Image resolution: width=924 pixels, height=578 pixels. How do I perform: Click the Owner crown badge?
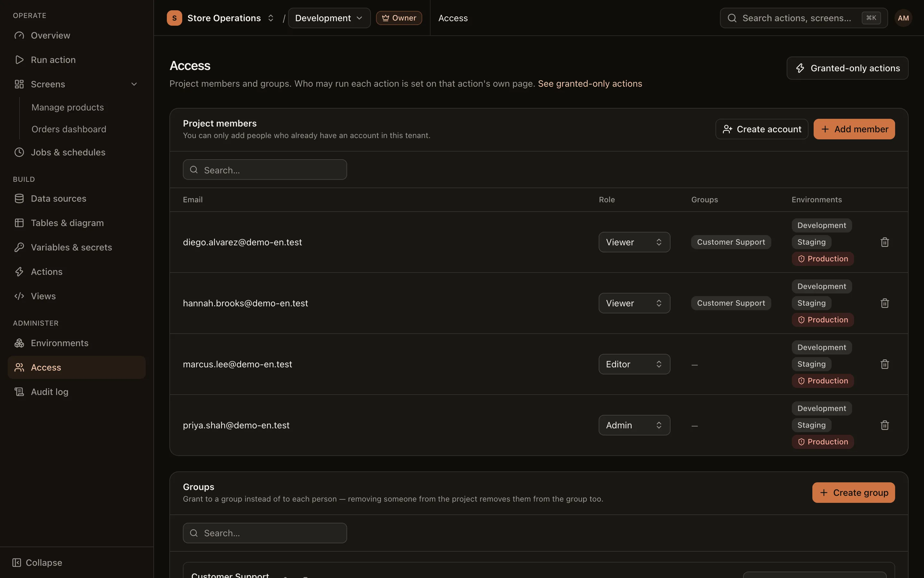click(399, 18)
